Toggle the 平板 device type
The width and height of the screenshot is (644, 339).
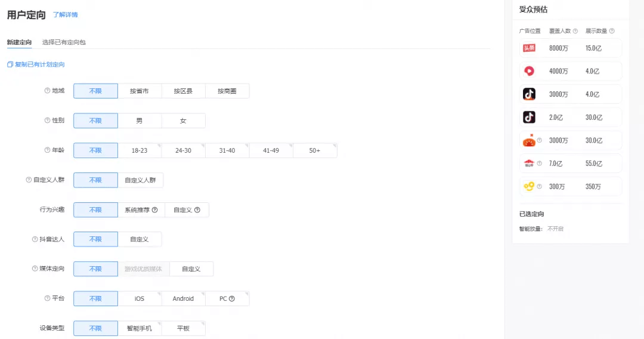coord(183,328)
